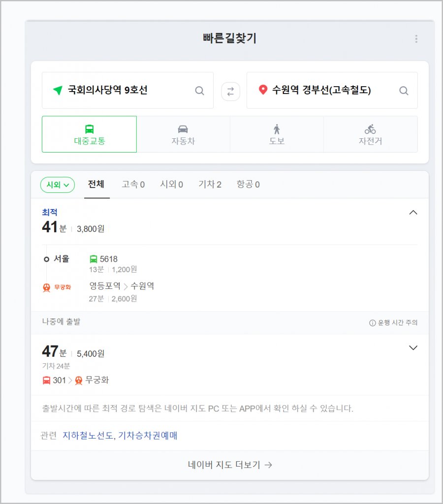
Task: Click the 운행 시간 주의 info icon
Action: pyautogui.click(x=373, y=323)
